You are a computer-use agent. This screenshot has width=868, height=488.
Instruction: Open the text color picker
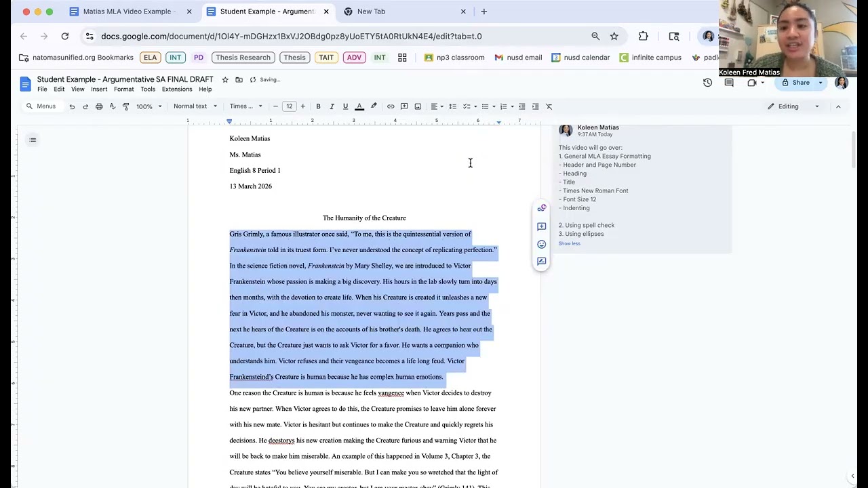click(x=359, y=106)
